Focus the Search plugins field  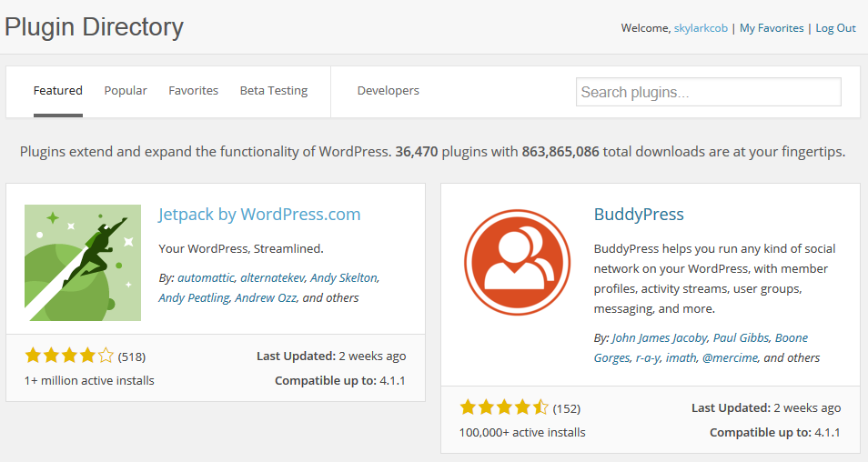coord(709,92)
